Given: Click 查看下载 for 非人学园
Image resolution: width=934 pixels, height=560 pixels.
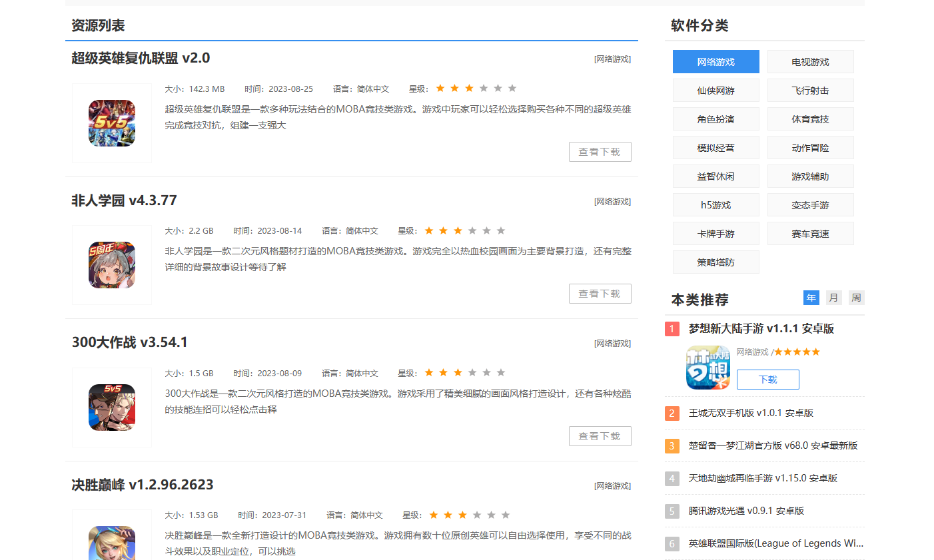Looking at the screenshot, I should click(x=600, y=294).
